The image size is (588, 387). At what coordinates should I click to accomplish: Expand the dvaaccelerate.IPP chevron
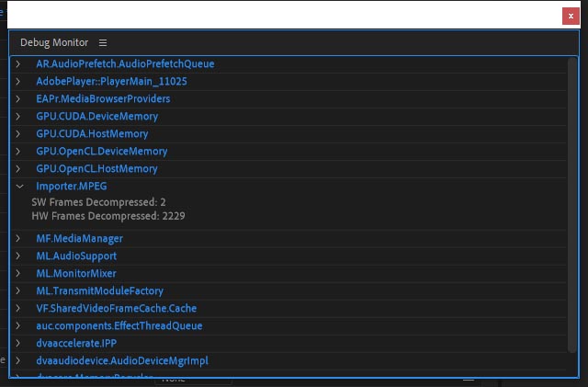point(18,343)
